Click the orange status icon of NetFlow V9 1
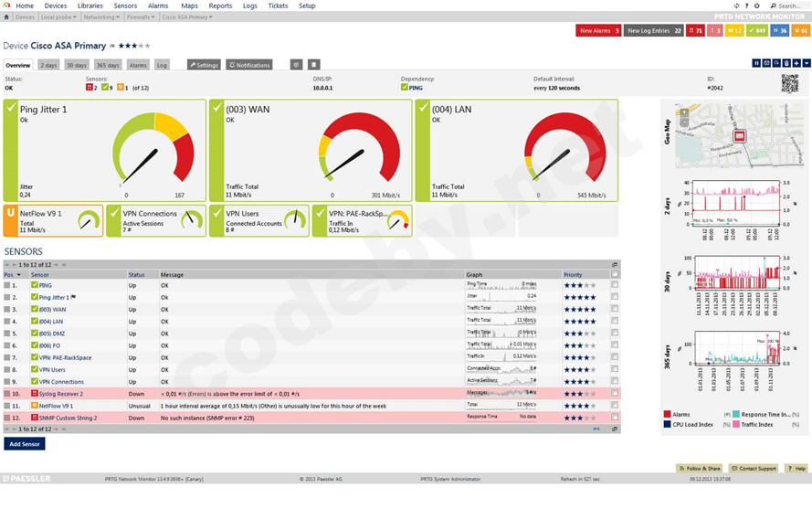The image size is (812, 519). coord(34,406)
